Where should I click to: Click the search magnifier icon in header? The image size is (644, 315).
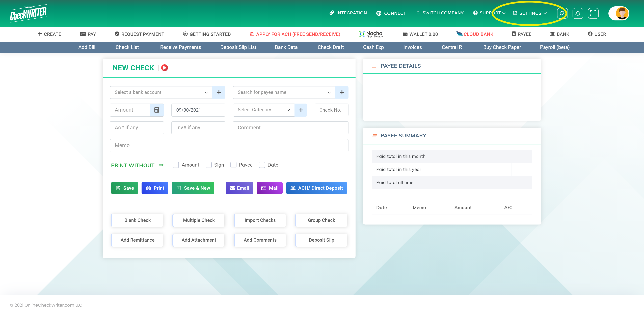coord(562,13)
